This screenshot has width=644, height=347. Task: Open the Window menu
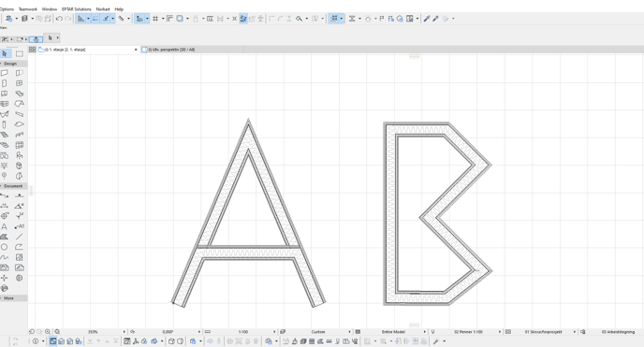[x=50, y=9]
